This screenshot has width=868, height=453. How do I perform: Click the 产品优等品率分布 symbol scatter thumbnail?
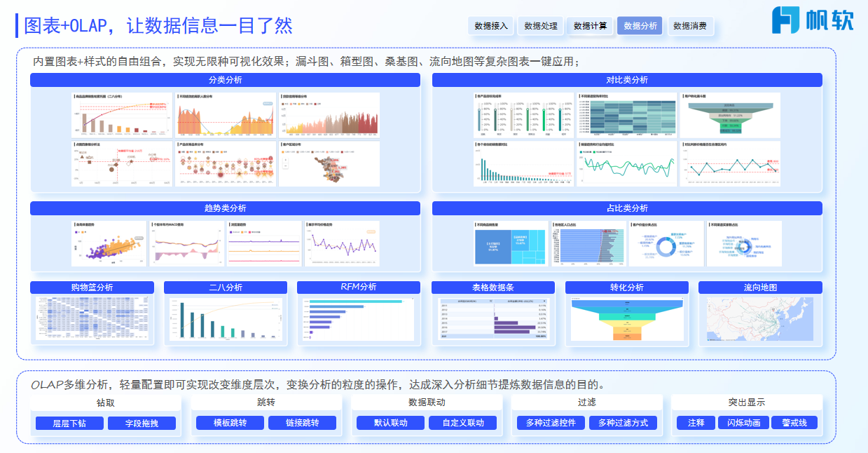[x=225, y=164]
